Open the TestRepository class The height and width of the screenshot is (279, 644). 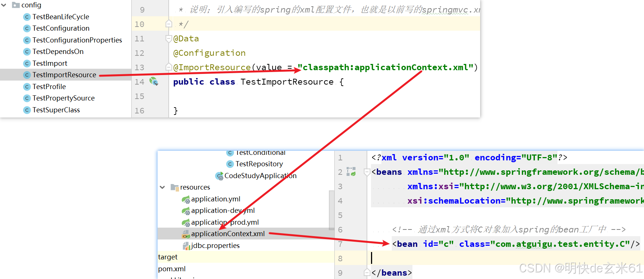point(259,164)
